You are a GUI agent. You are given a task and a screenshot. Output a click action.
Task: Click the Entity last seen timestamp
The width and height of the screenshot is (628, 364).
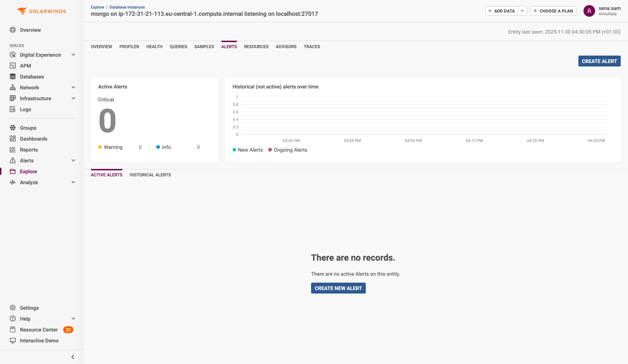(x=564, y=32)
